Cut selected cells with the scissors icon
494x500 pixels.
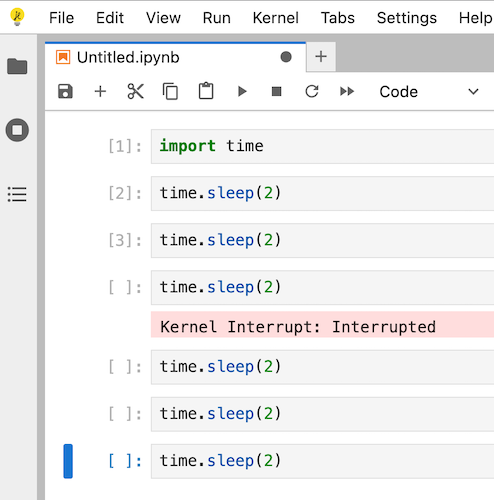(136, 91)
